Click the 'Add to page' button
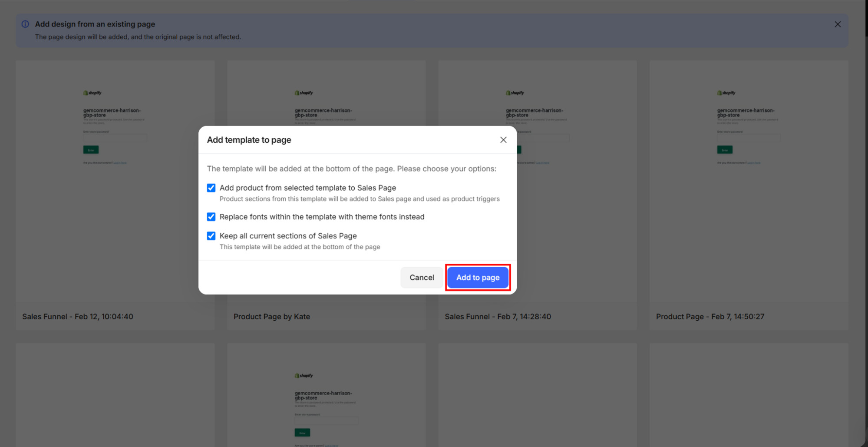Screen dimensions: 868x447 478,277
